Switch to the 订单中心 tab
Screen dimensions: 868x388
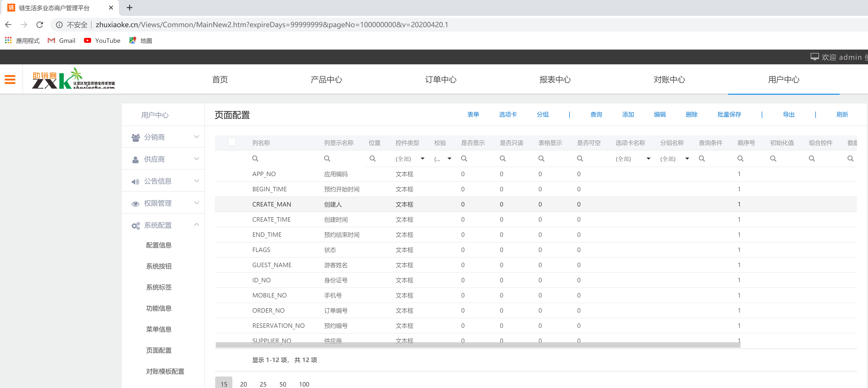440,80
